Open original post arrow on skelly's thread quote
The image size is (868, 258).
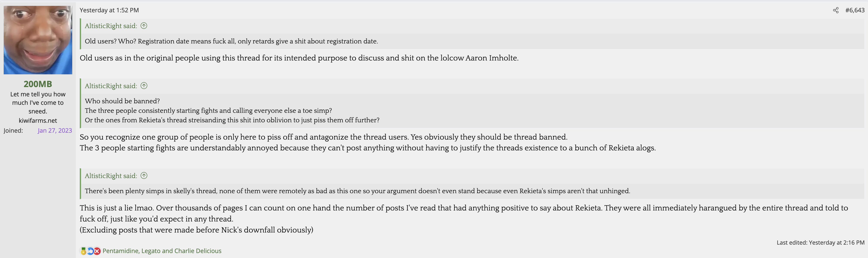pos(144,176)
